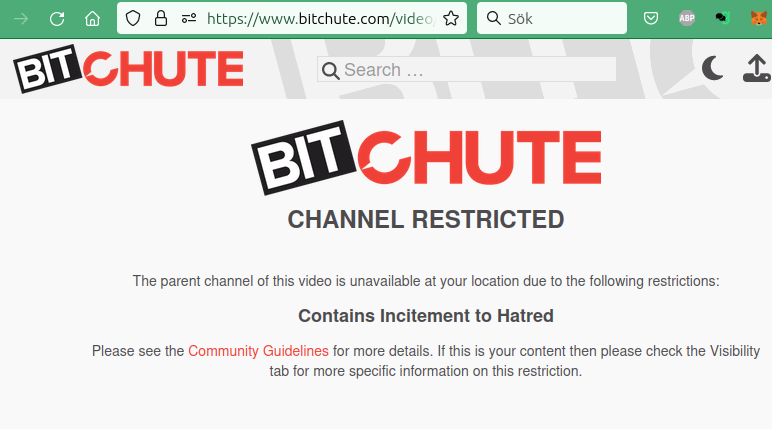The width and height of the screenshot is (772, 429).
Task: Reload the current BitChute page
Action: tap(57, 19)
